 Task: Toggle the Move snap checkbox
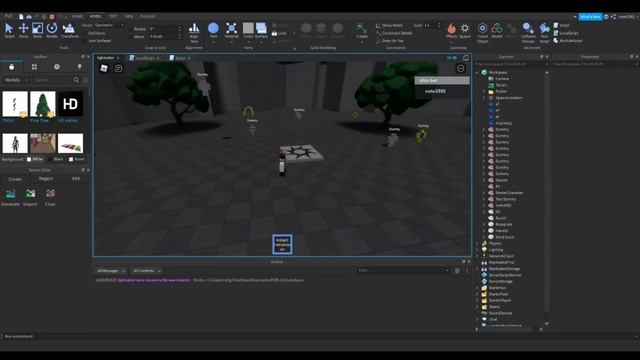131,37
